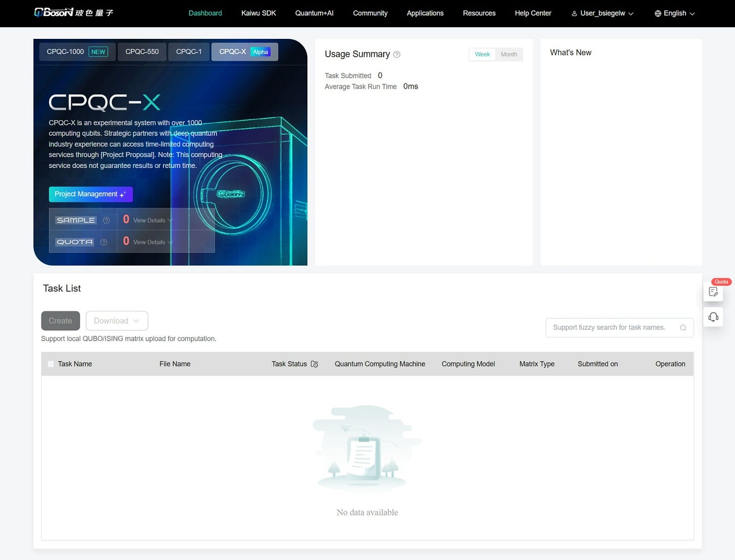The image size is (735, 560).
Task: Click the Task Name column header
Action: tap(75, 364)
